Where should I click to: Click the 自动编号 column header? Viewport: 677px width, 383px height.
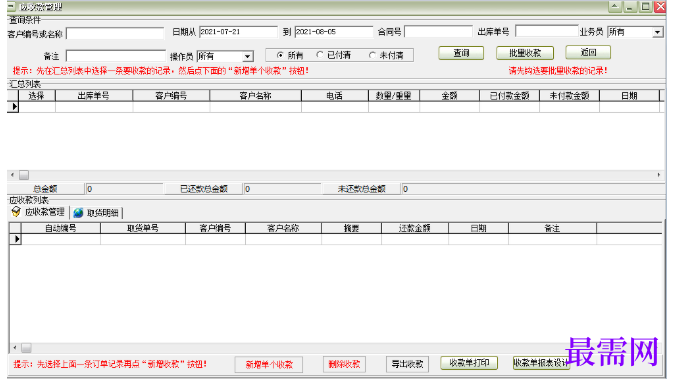pos(60,228)
